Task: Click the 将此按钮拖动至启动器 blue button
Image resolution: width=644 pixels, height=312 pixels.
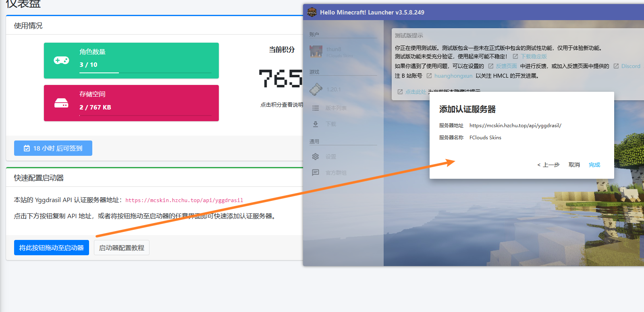Action: 51,248
